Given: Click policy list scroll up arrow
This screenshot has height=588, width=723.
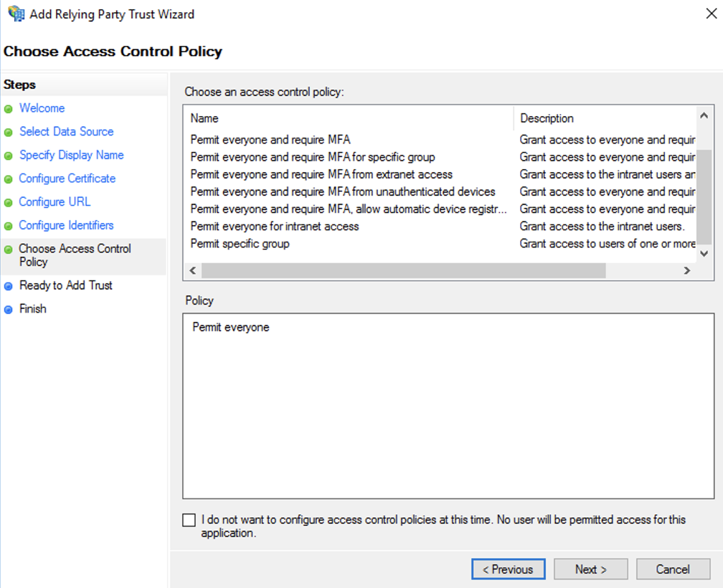Looking at the screenshot, I should (704, 115).
